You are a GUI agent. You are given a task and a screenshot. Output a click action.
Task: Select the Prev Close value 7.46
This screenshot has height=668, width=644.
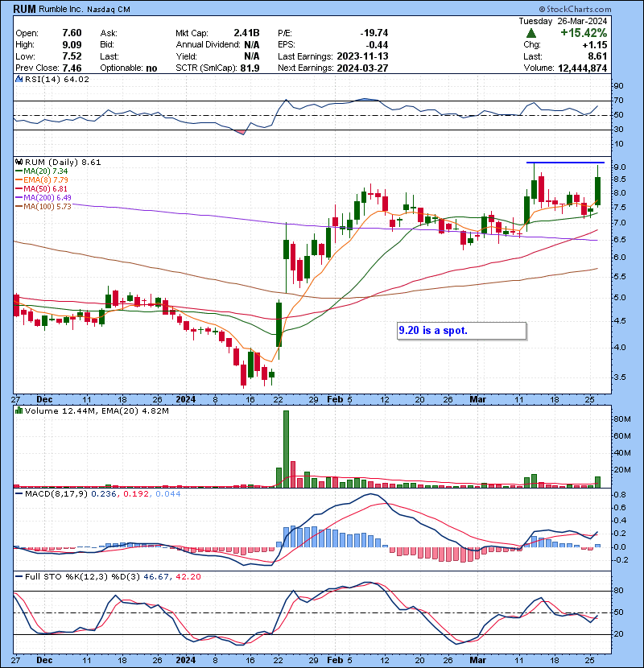[72, 68]
